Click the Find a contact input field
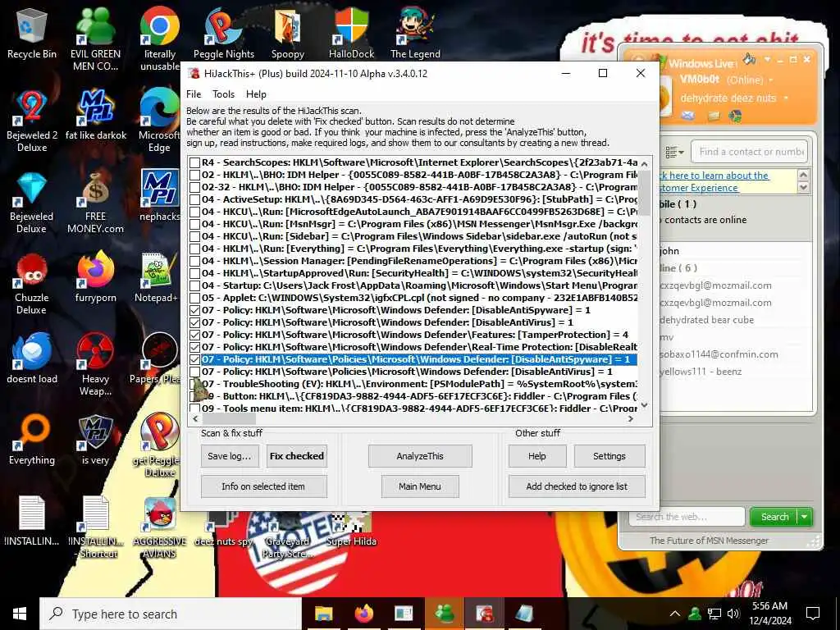 coord(749,152)
